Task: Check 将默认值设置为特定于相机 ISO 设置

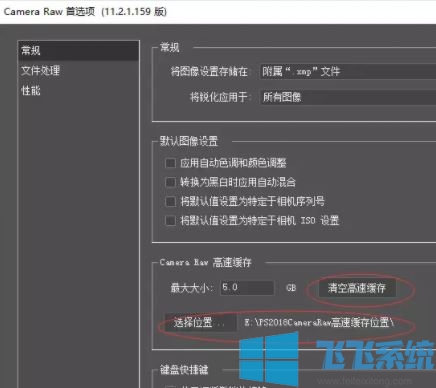Action: [170, 221]
